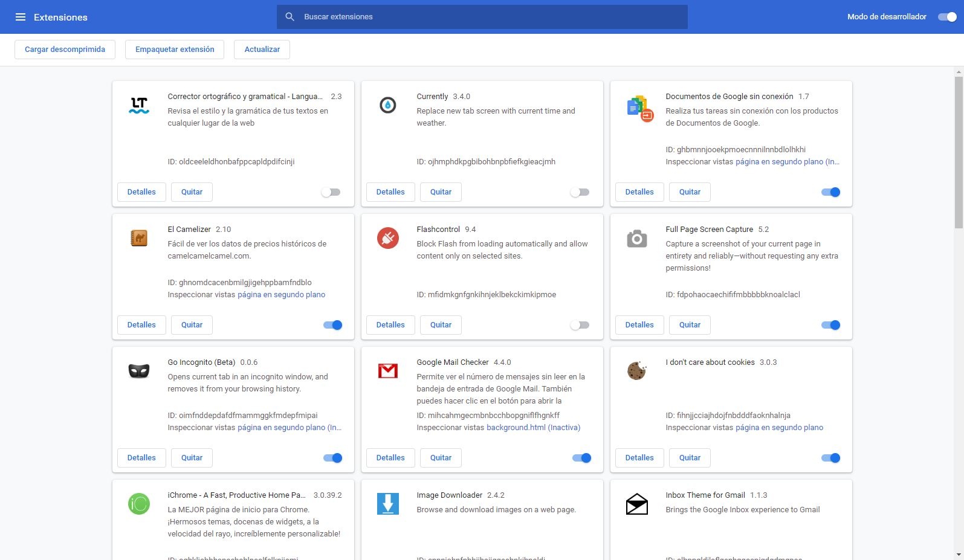Click Full Page Screen Capture ID text
The width and height of the screenshot is (964, 560).
pyautogui.click(x=733, y=295)
